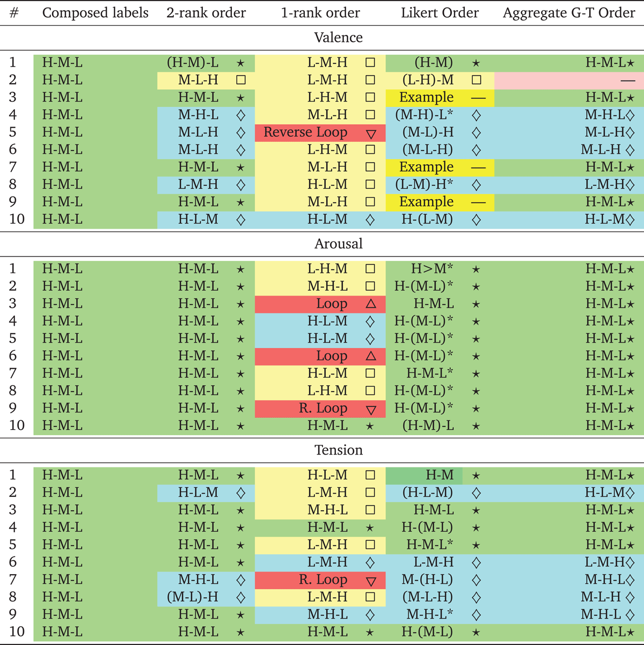This screenshot has height=645, width=644.
Task: Click the "Arousal" section heading
Action: pos(338,244)
